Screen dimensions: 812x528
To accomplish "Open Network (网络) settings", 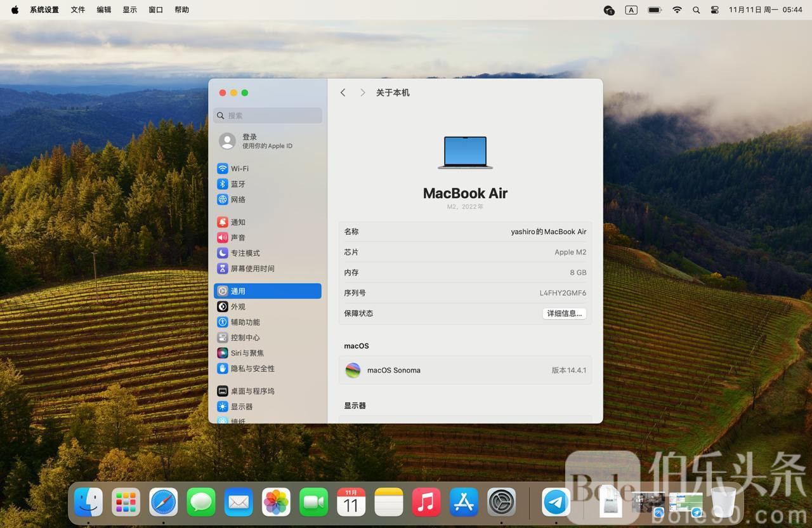I will (238, 199).
